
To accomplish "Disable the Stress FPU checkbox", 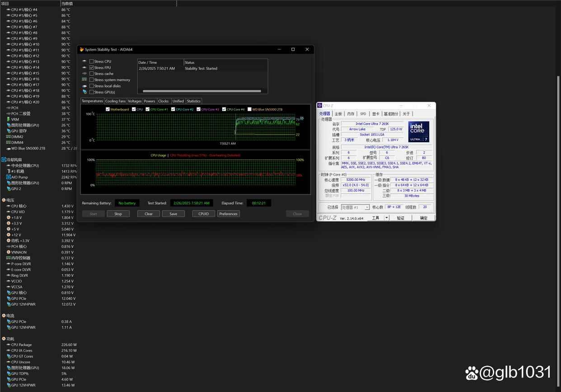I will [91, 67].
